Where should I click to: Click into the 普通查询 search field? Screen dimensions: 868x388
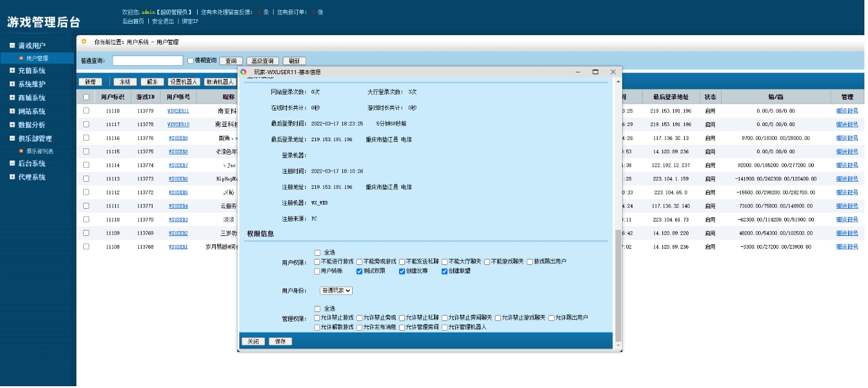(148, 61)
